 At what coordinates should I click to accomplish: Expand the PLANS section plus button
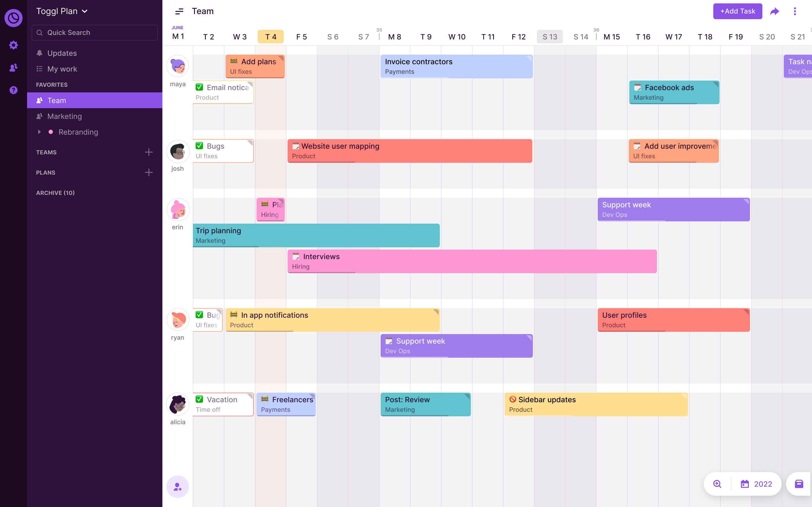point(149,172)
